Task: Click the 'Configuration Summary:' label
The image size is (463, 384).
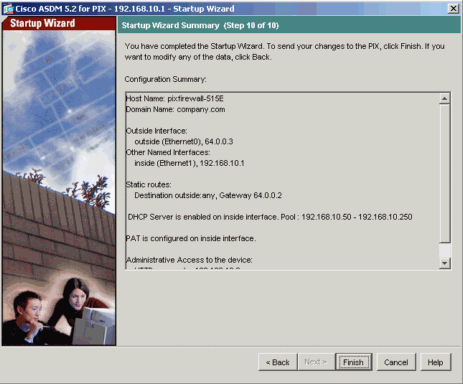Action: pos(165,79)
